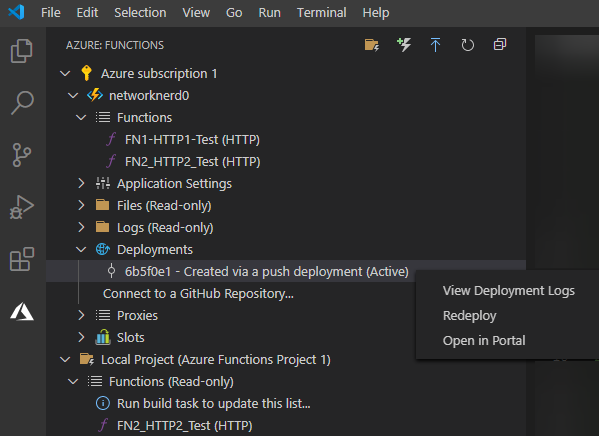Click the function app icon beside networknerd0
The image size is (599, 436).
tap(95, 95)
